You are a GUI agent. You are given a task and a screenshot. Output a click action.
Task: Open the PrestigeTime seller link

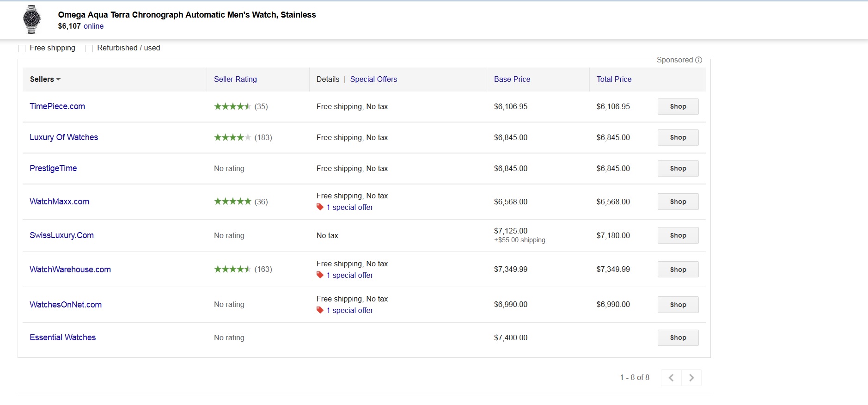53,168
